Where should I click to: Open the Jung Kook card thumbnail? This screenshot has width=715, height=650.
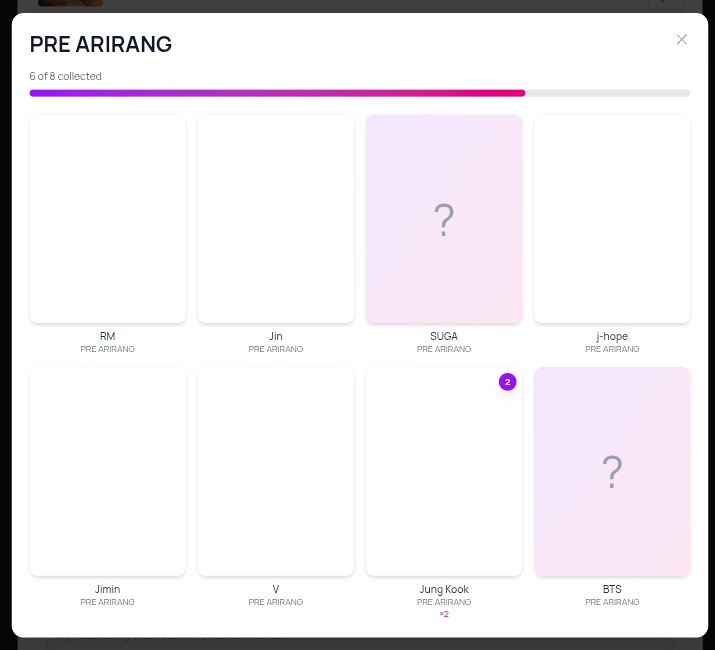444,472
